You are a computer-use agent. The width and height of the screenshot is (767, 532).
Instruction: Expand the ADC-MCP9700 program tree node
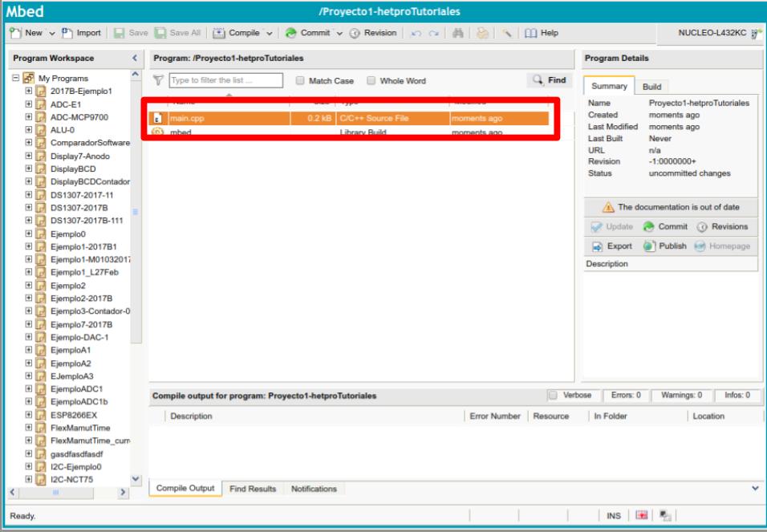point(29,117)
